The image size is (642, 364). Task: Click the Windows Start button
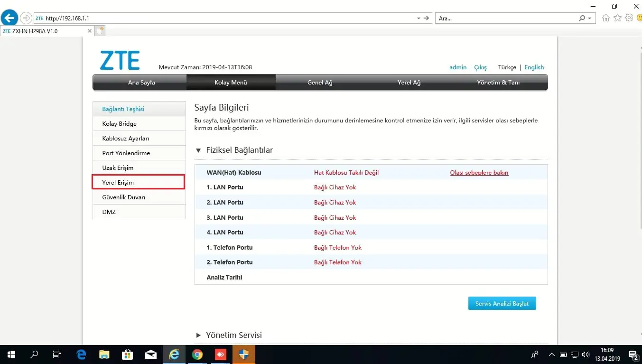tap(11, 355)
